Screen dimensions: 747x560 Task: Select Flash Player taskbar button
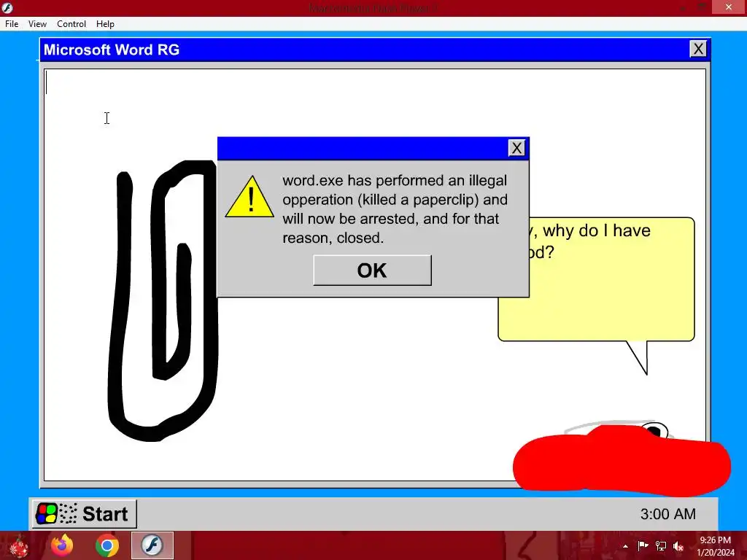(x=152, y=545)
